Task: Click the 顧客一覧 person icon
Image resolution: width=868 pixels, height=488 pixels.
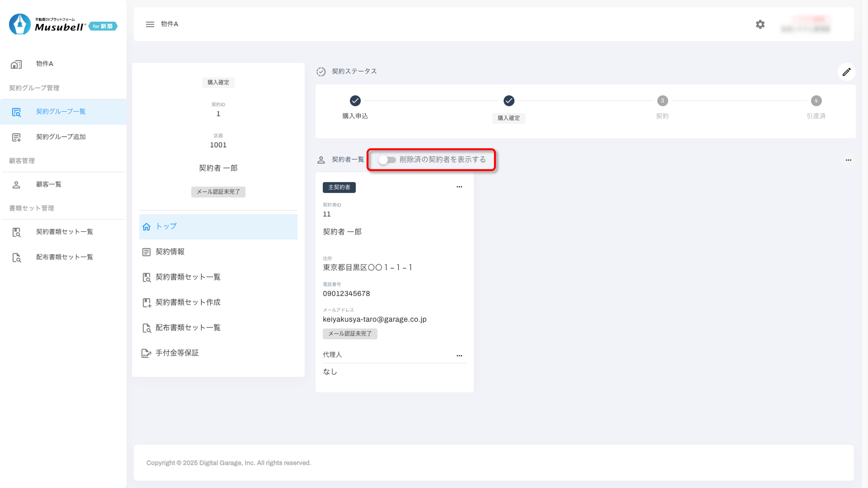Action: [16, 185]
